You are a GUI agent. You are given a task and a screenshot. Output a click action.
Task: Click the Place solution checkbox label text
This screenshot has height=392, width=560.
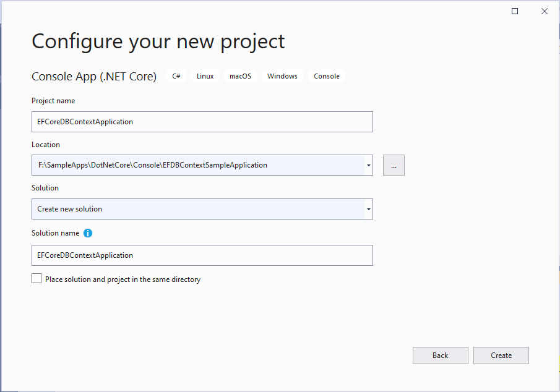pos(123,279)
